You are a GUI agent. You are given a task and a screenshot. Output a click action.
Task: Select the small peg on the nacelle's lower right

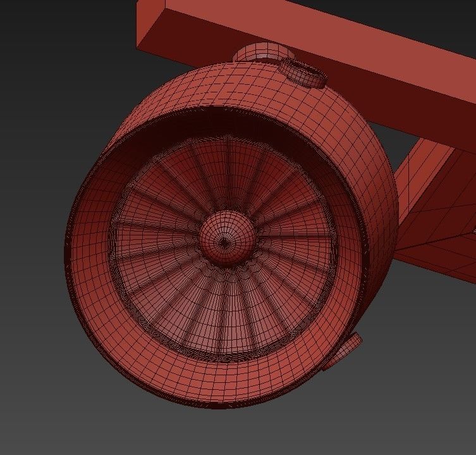pyautogui.click(x=343, y=352)
